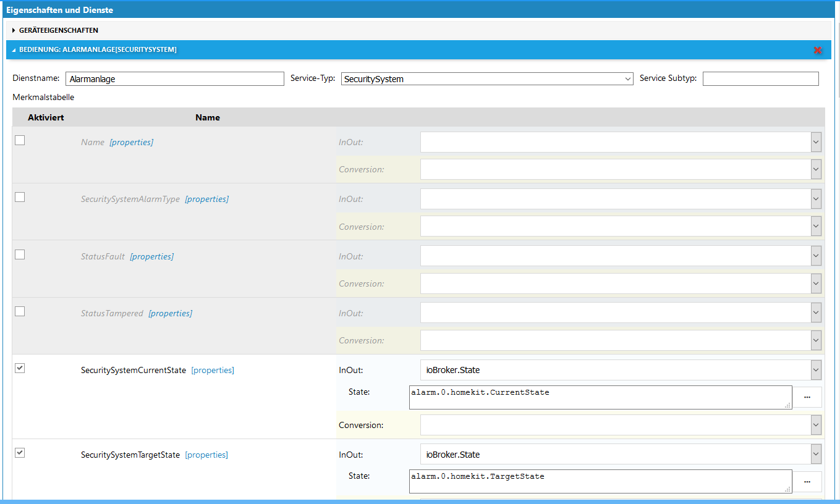Click the Name column header

tap(208, 117)
